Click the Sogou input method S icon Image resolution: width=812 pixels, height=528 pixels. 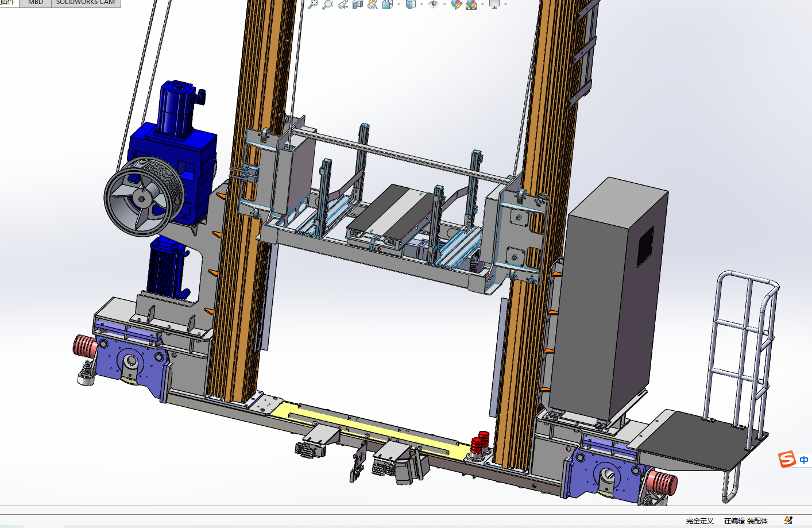click(x=787, y=459)
